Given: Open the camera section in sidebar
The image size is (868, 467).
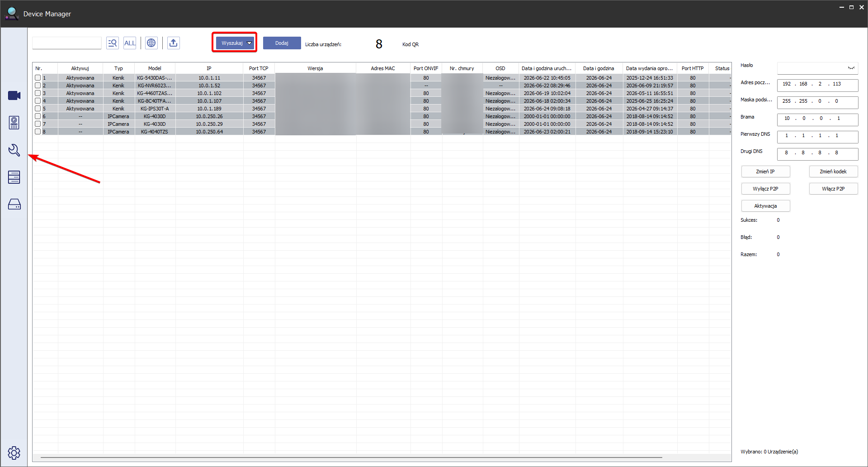Looking at the screenshot, I should tap(14, 95).
